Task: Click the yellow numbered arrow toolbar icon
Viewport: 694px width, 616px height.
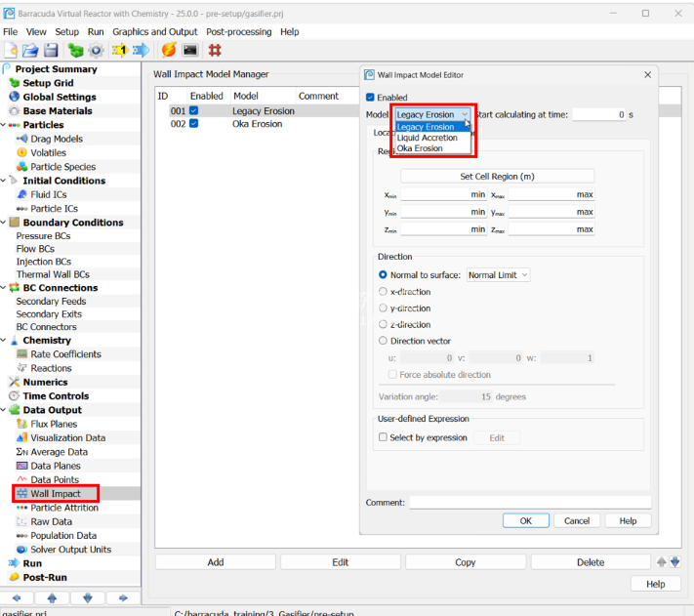Action: (x=119, y=50)
